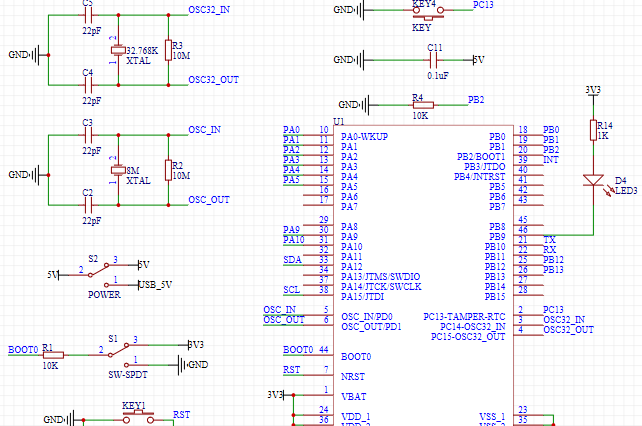The width and height of the screenshot is (642, 426).
Task: Click the PC13-TAMPER-RTC pin name
Action: tap(464, 317)
